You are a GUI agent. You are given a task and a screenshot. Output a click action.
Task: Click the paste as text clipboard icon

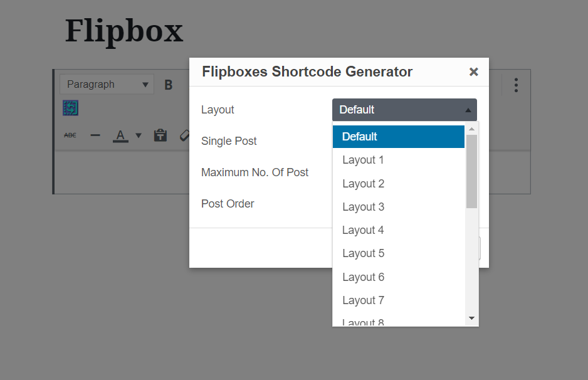click(x=160, y=135)
